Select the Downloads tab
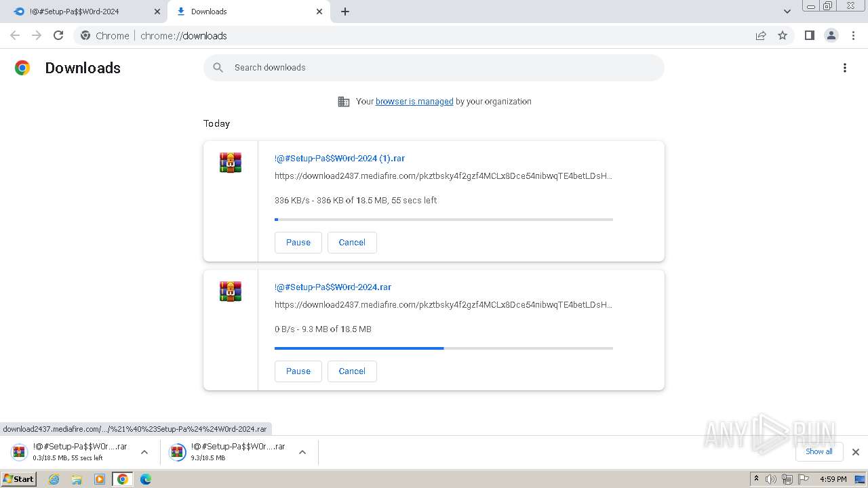 pyautogui.click(x=249, y=12)
